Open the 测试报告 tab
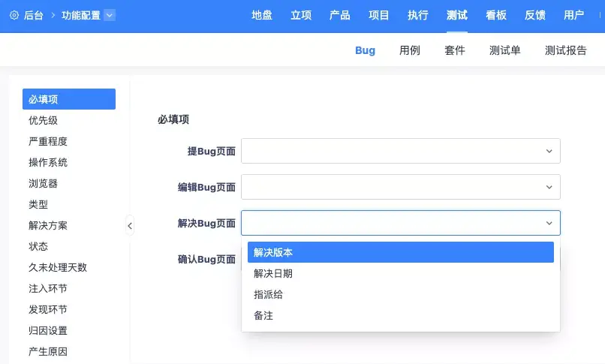The image size is (605, 364). coord(566,50)
